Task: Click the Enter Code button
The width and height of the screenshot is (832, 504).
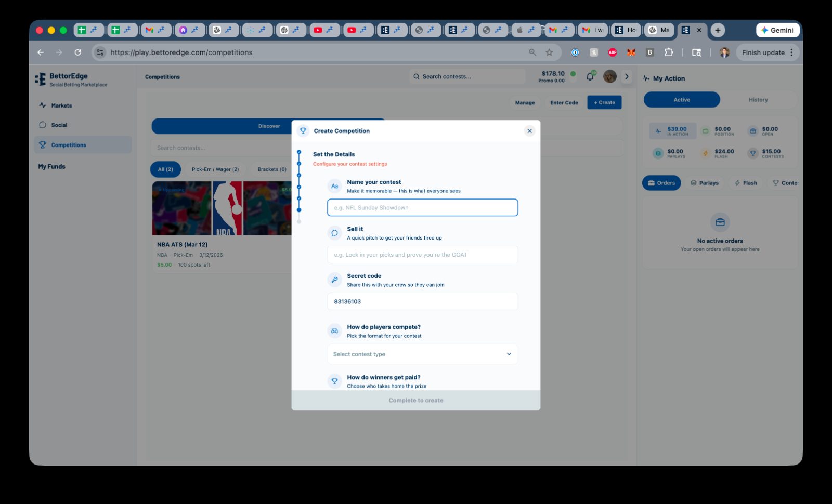Action: coord(564,103)
